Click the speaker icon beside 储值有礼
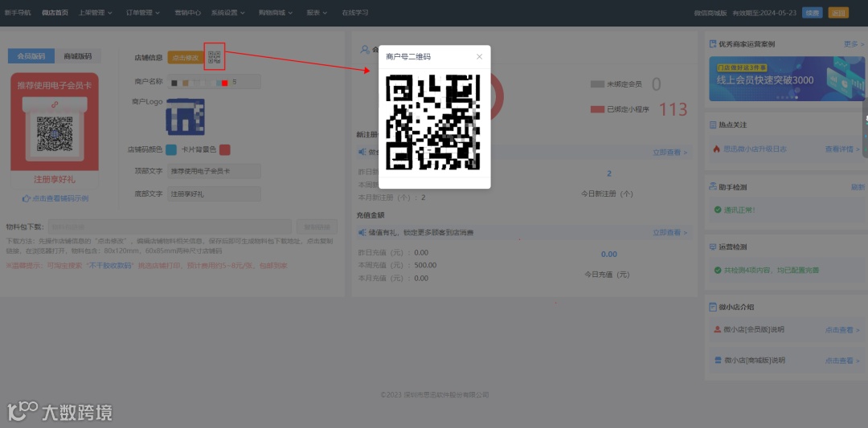 (x=362, y=233)
